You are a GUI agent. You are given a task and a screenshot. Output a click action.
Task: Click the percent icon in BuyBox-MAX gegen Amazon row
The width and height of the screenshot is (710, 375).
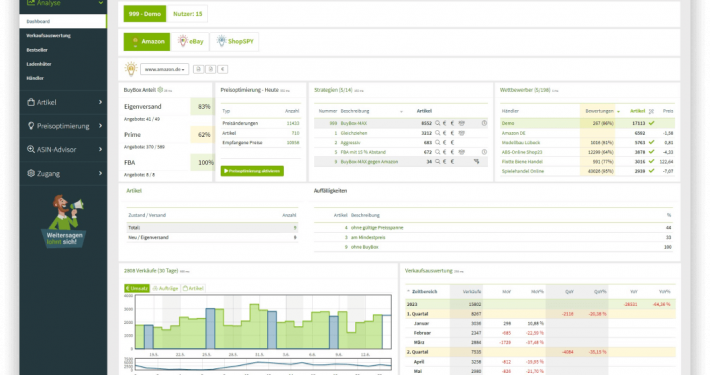coord(476,161)
